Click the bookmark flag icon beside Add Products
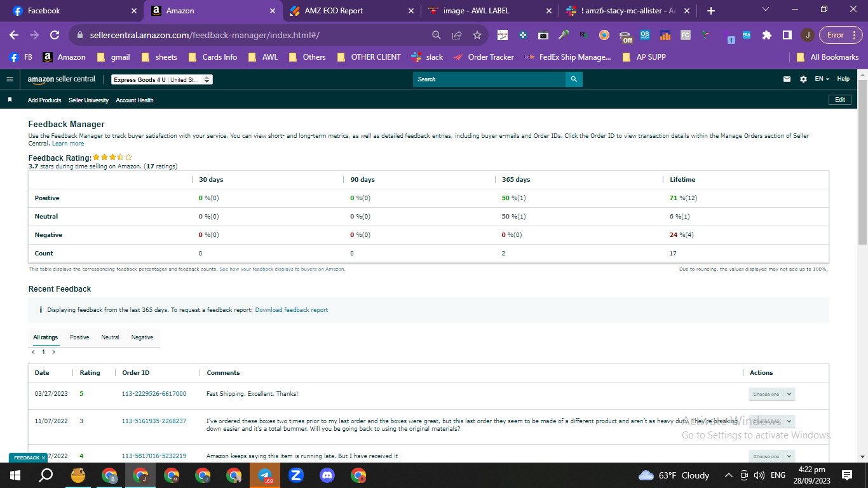The image size is (868, 488). [x=10, y=100]
